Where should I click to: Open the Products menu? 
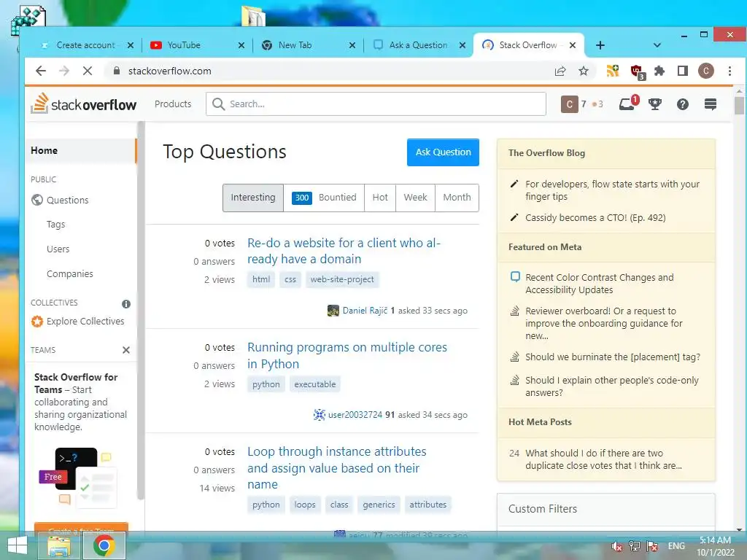click(173, 104)
